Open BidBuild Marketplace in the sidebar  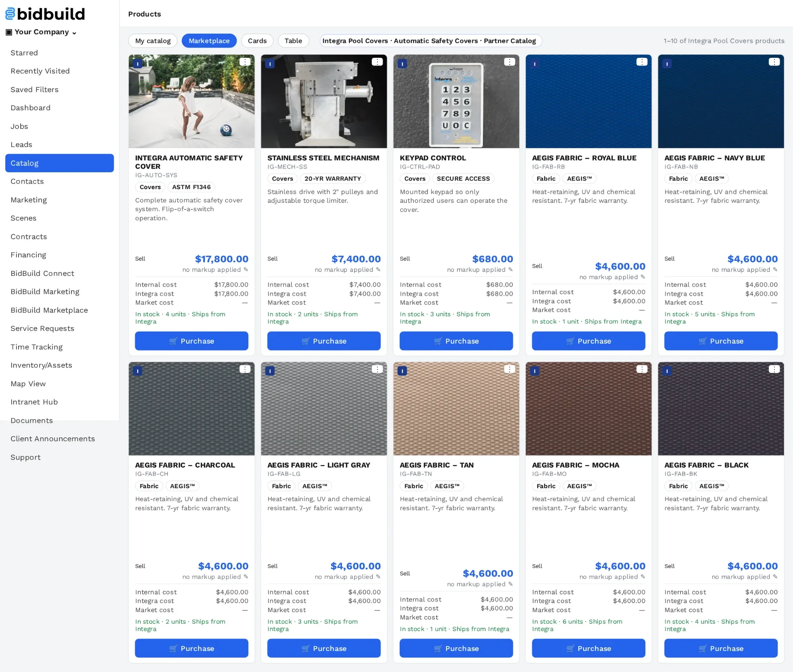[59, 310]
